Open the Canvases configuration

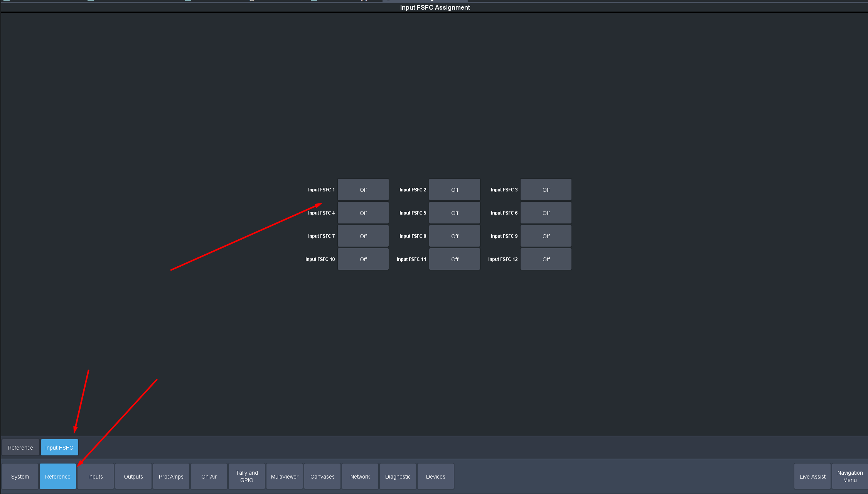pos(322,476)
